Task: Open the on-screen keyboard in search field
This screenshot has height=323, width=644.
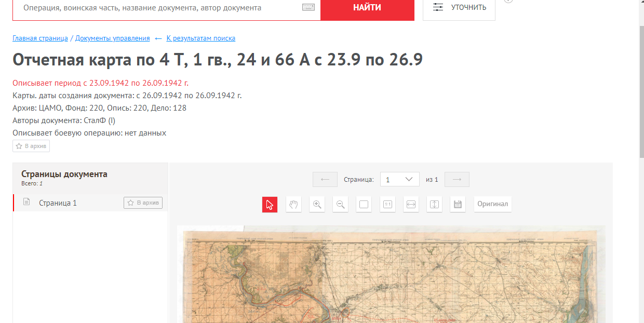Action: [x=308, y=8]
